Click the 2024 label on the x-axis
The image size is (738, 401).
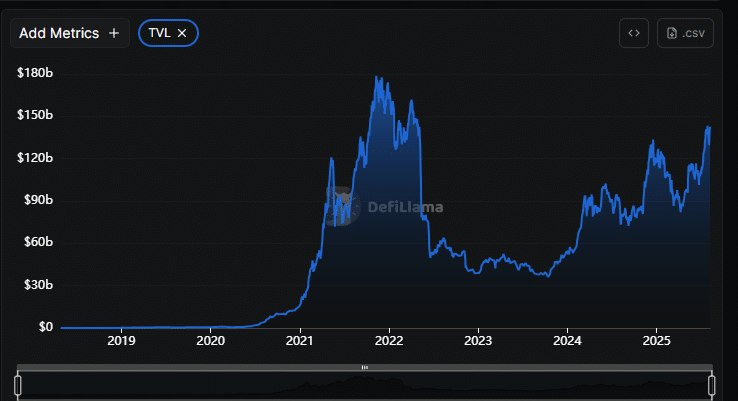[567, 340]
